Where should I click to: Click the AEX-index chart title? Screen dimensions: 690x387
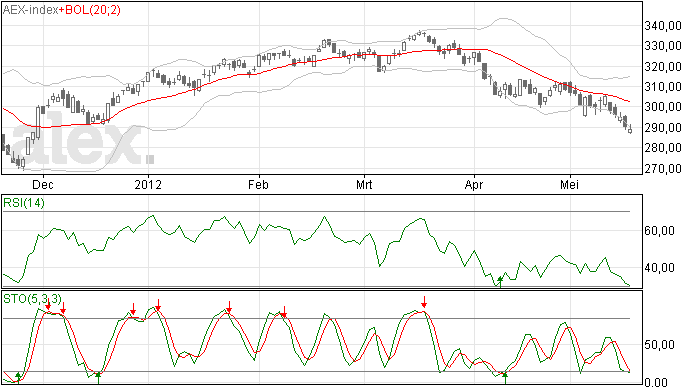(30, 10)
